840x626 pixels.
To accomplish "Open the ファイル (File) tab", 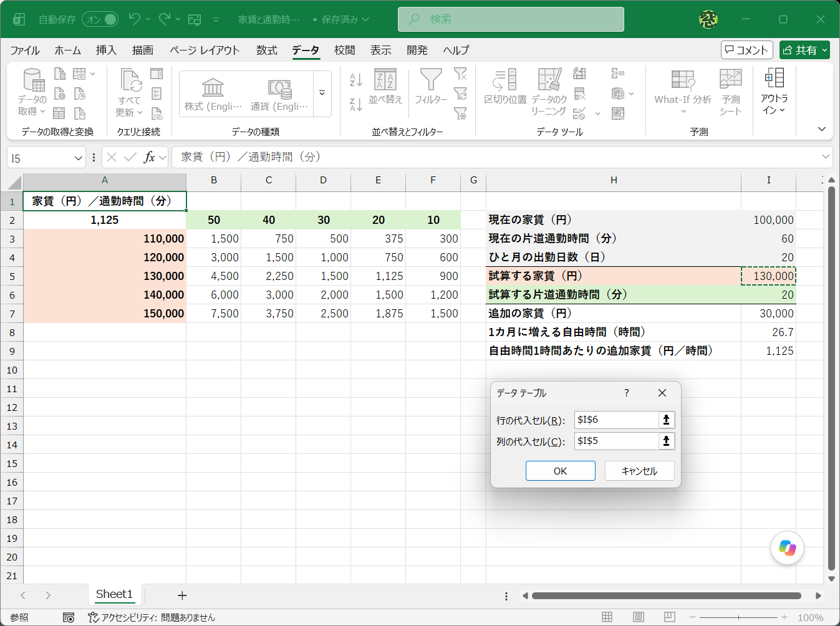I will (x=25, y=51).
